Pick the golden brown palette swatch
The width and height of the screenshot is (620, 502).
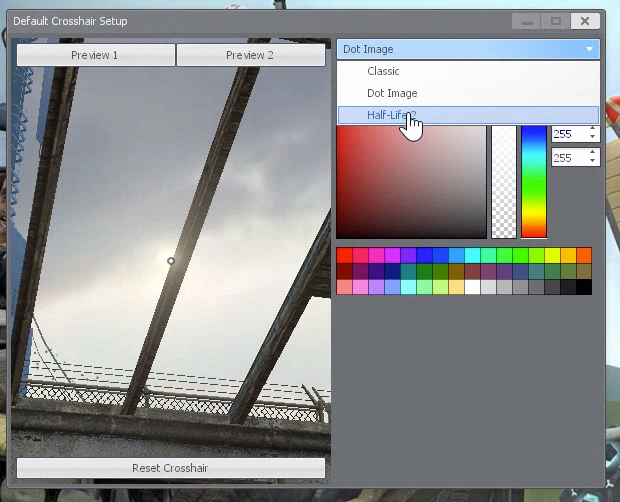456,271
